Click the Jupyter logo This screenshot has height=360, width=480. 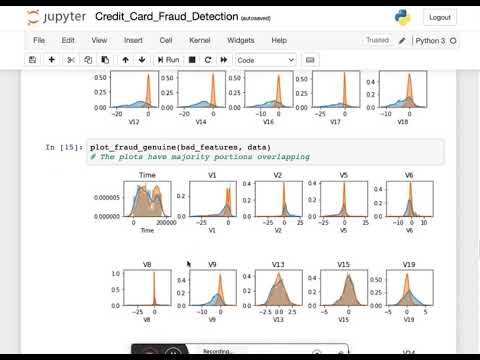[56, 17]
